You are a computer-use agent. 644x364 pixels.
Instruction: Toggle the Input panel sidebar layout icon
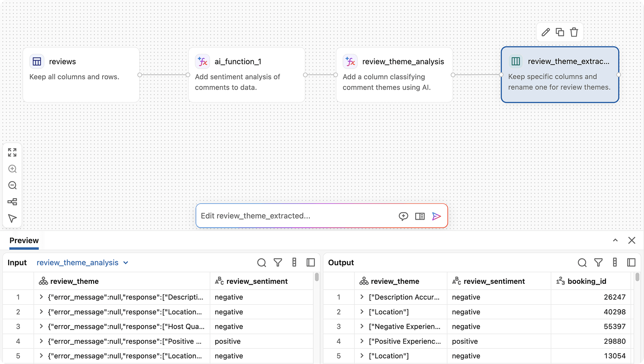click(311, 263)
